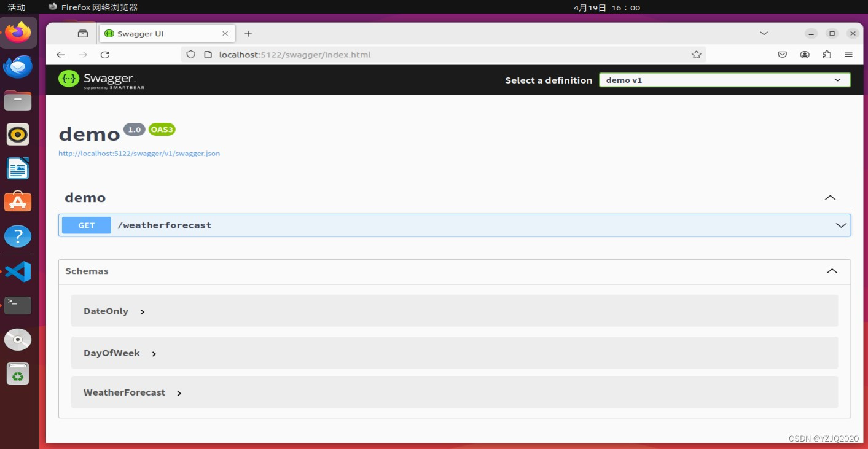Screen dimensions: 868x449
Task: Click the Select a definition label
Action: [x=549, y=80]
